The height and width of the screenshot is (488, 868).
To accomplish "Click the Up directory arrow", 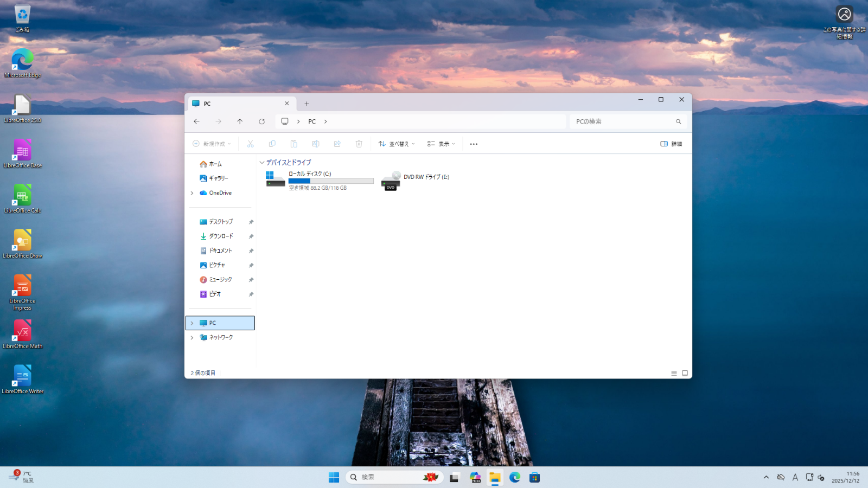I will tap(240, 121).
